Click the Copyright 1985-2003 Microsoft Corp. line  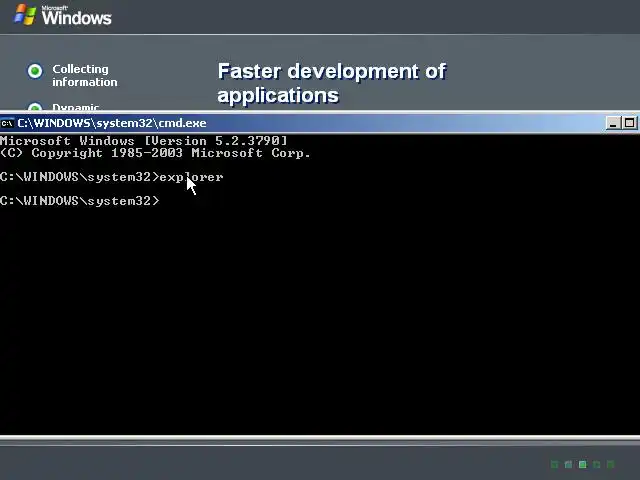155,153
